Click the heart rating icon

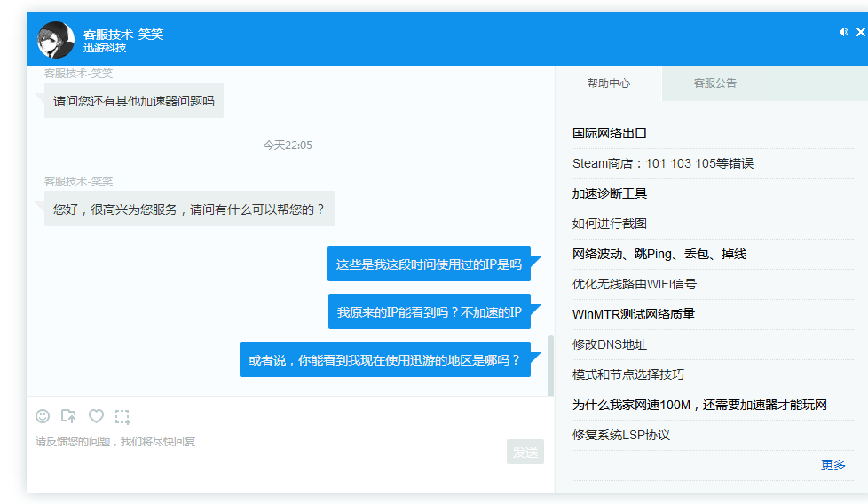(x=96, y=416)
